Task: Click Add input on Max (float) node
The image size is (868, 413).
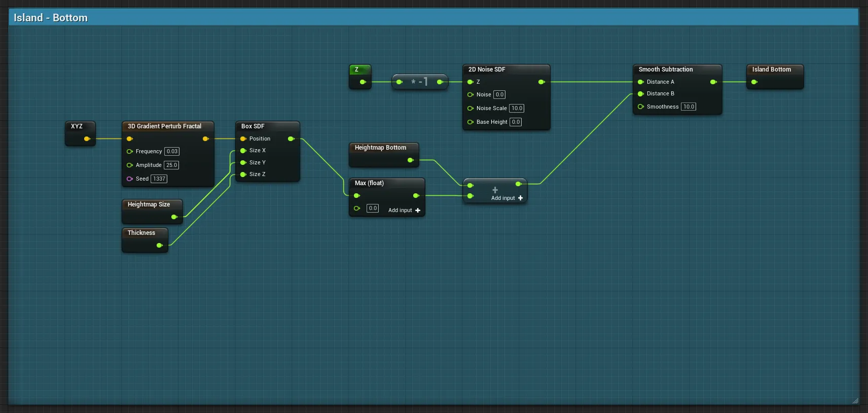Action: click(x=404, y=210)
